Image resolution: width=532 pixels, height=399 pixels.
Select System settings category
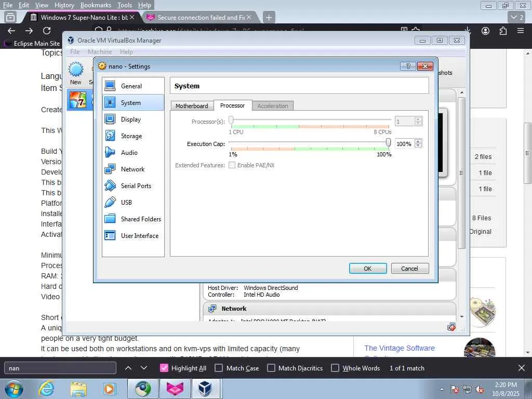click(133, 102)
